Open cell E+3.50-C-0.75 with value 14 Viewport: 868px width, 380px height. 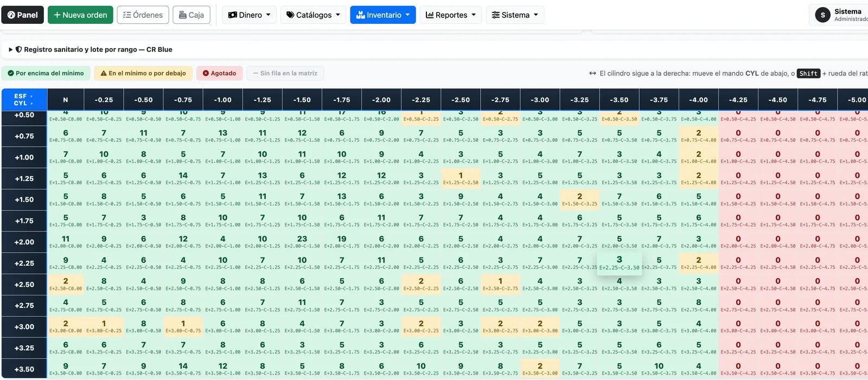click(x=183, y=369)
